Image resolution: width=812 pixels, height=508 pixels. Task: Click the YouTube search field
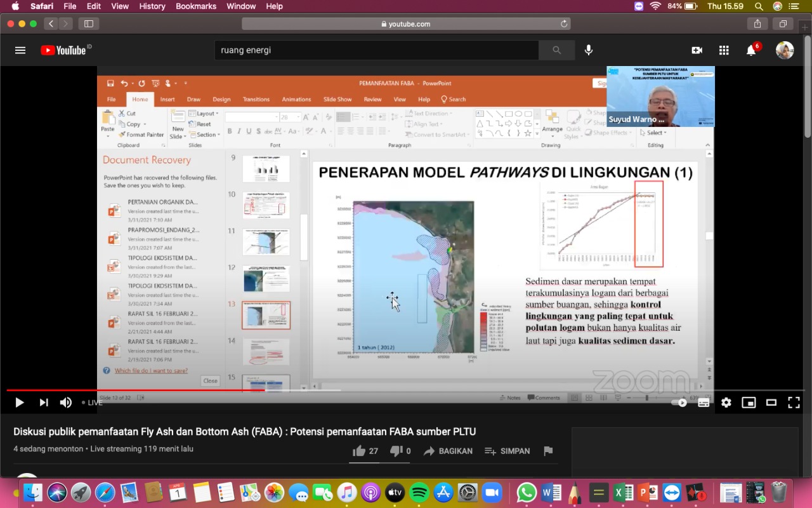point(377,50)
